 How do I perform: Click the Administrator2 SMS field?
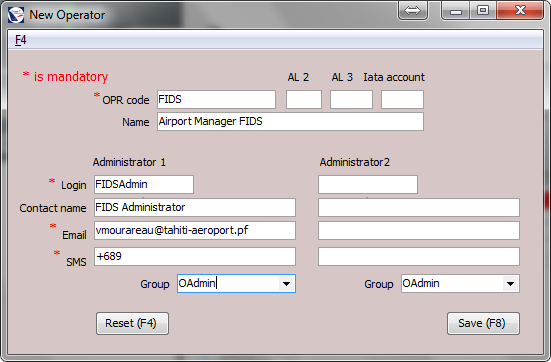pos(419,257)
